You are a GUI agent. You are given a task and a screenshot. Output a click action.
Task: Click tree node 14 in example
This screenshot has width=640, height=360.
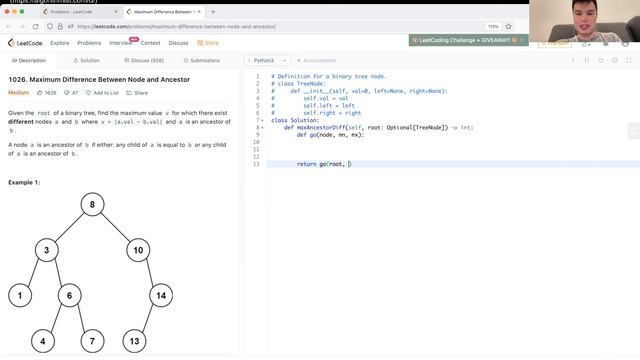tap(161, 295)
